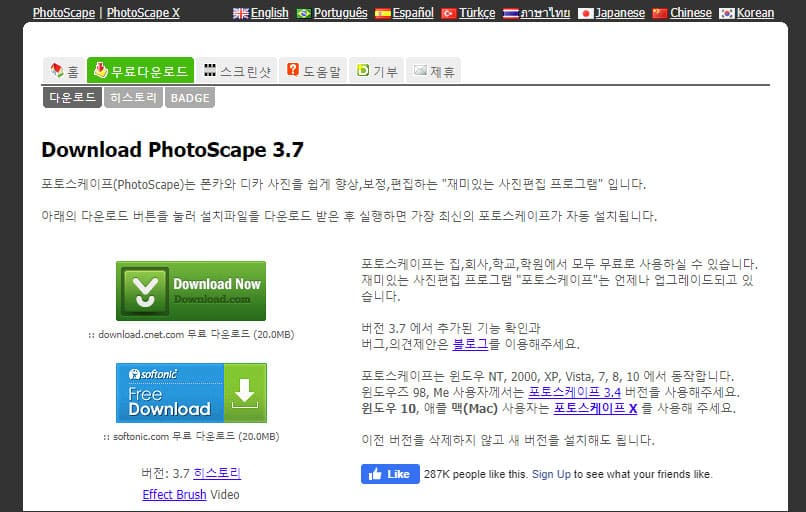The height and width of the screenshot is (512, 806).
Task: Click the envelope icon on 제휴 tab
Action: (420, 69)
